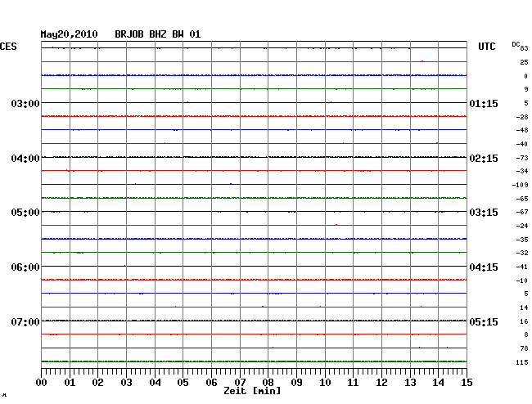532x404 pixels.
Task: Pick the DC value "14"
Action: [x=524, y=307]
